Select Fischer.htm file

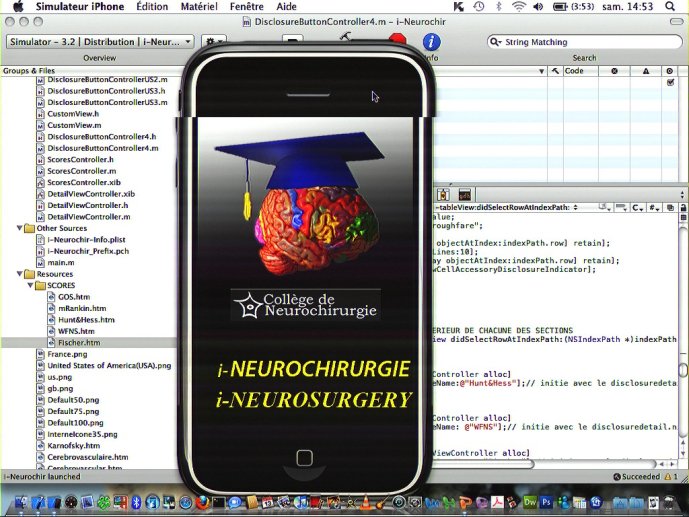pos(79,342)
